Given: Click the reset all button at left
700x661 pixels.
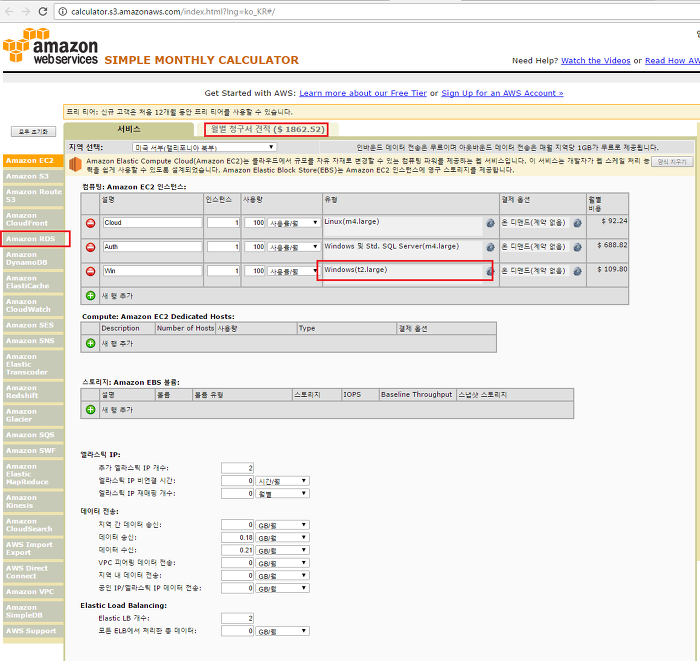Looking at the screenshot, I should pos(33,132).
